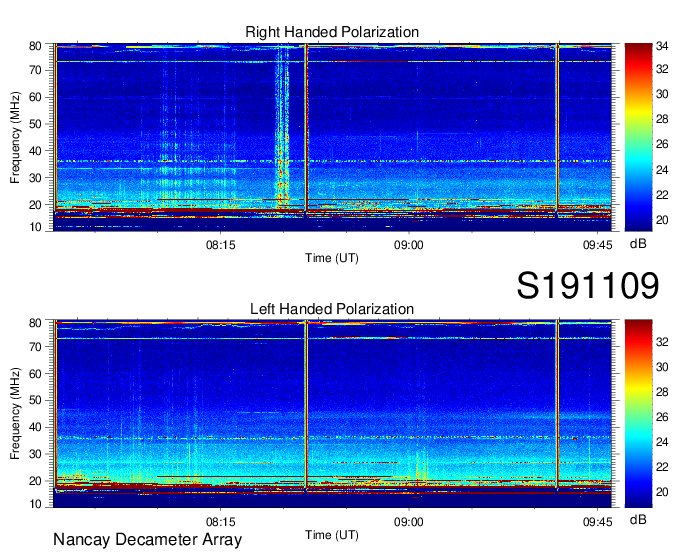Screen dimensions: 680x552
Task: Click the 'Right Handed Polarization' plot title
Action: coord(332,32)
